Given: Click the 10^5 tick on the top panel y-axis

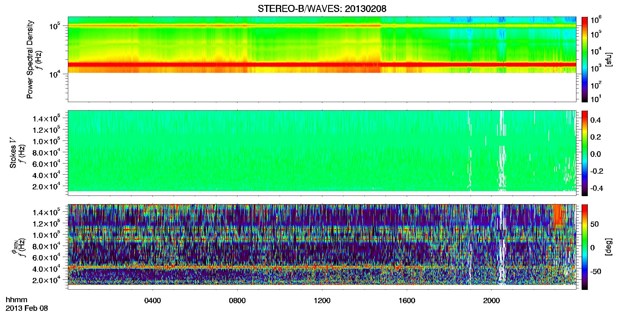Looking at the screenshot, I should [55, 26].
